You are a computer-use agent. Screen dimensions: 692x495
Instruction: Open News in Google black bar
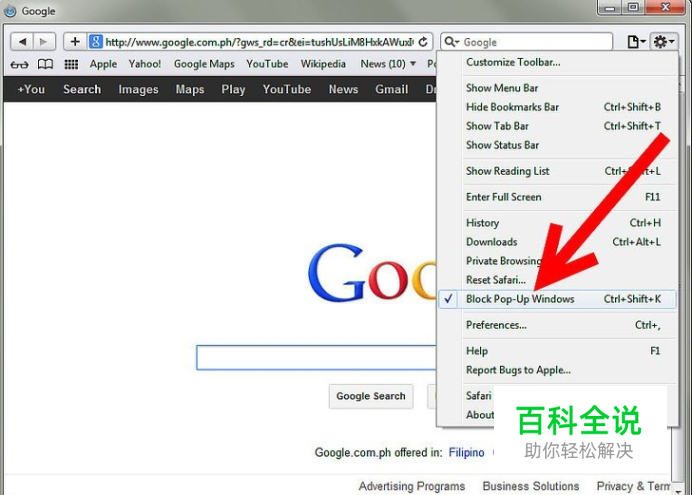[343, 89]
